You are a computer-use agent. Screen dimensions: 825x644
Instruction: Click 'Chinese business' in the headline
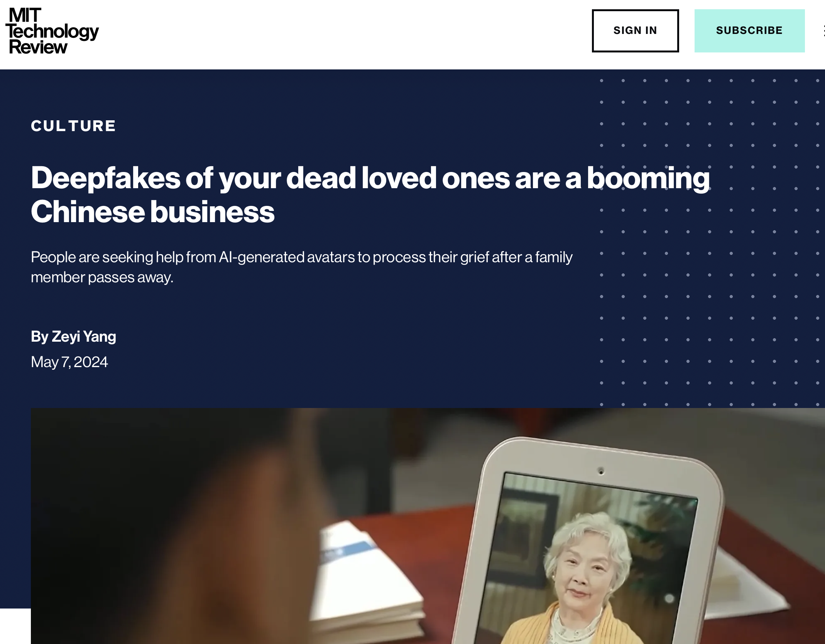(152, 212)
